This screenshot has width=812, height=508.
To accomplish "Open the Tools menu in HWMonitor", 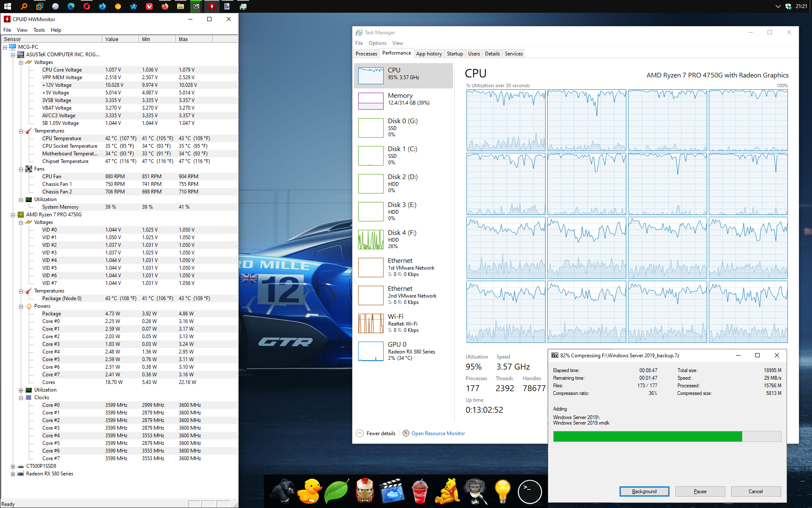I will tap(39, 30).
